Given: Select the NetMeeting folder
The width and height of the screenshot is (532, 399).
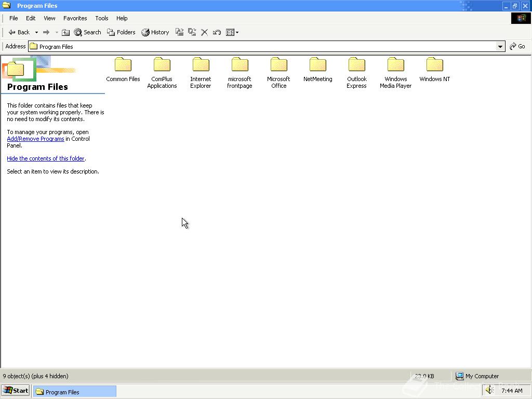Looking at the screenshot, I should (x=317, y=70).
